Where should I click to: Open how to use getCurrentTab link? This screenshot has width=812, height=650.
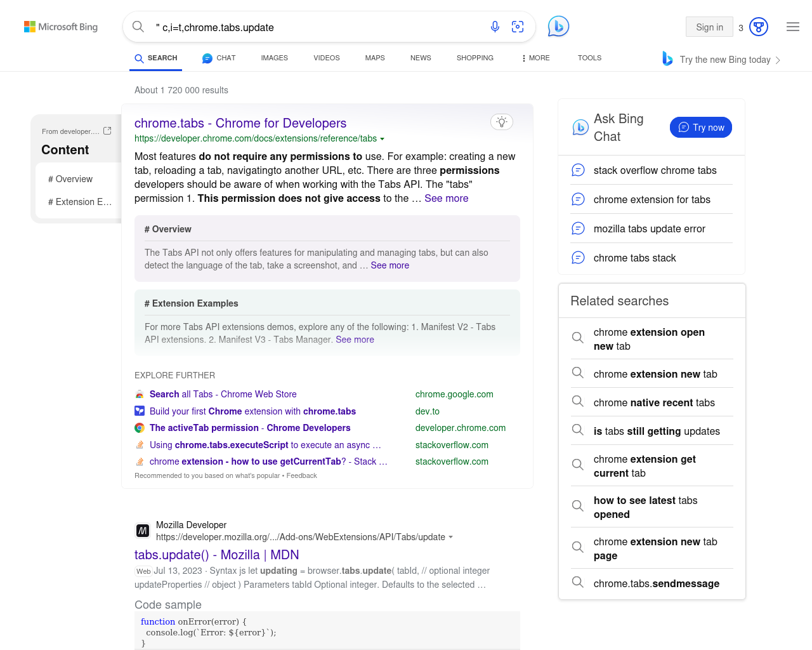[268, 461]
